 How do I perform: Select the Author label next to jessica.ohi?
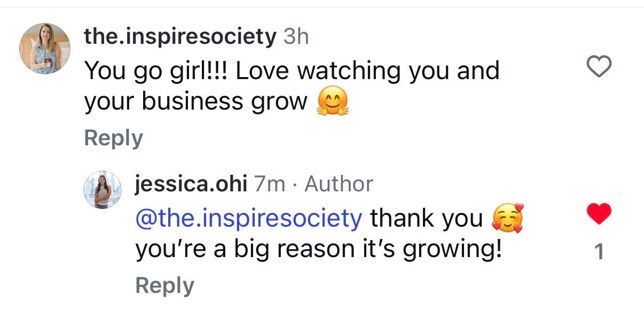(x=338, y=184)
